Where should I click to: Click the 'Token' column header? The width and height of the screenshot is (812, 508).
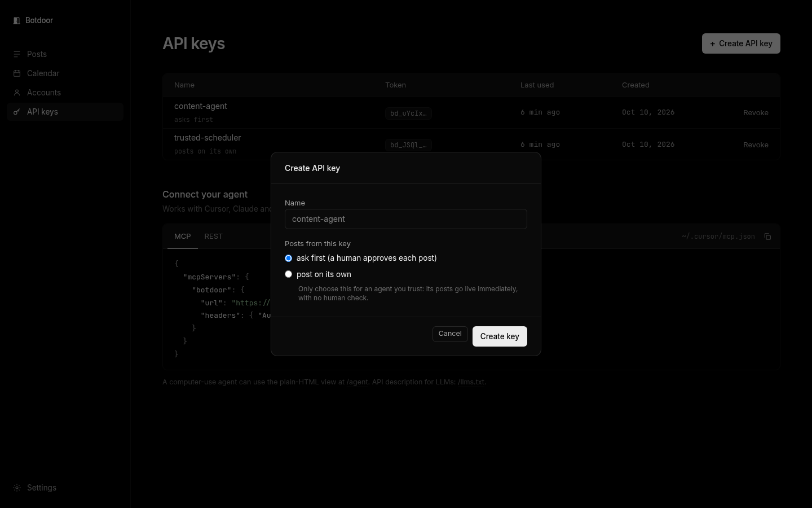click(x=395, y=85)
